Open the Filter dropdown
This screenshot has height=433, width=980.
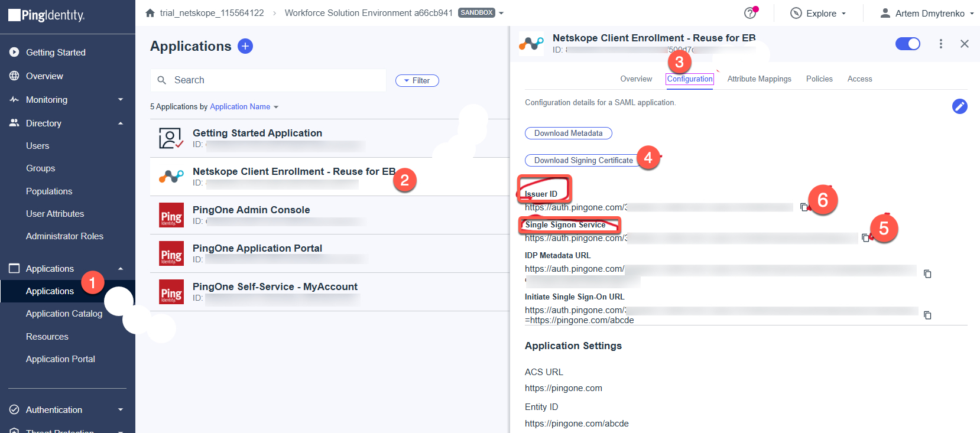pos(417,80)
